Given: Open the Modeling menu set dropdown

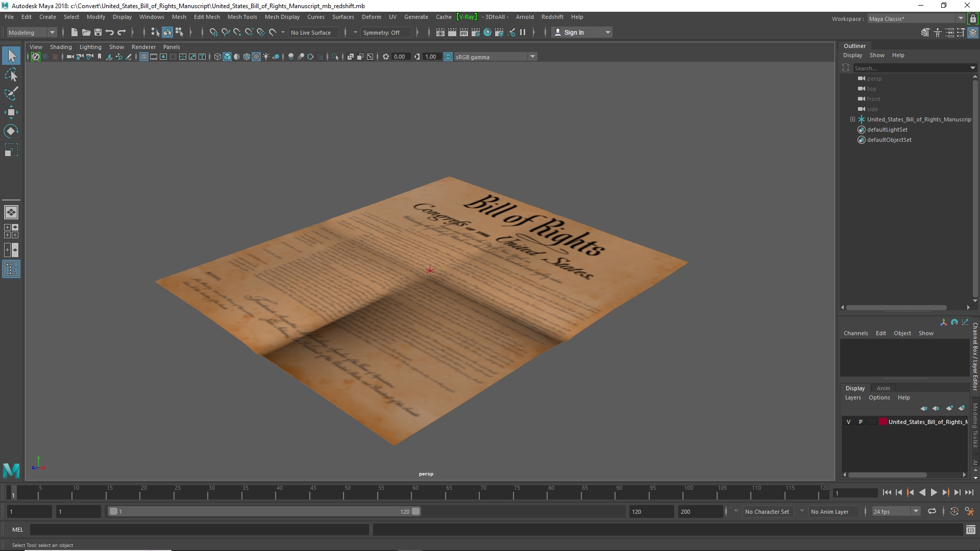Looking at the screenshot, I should [32, 32].
